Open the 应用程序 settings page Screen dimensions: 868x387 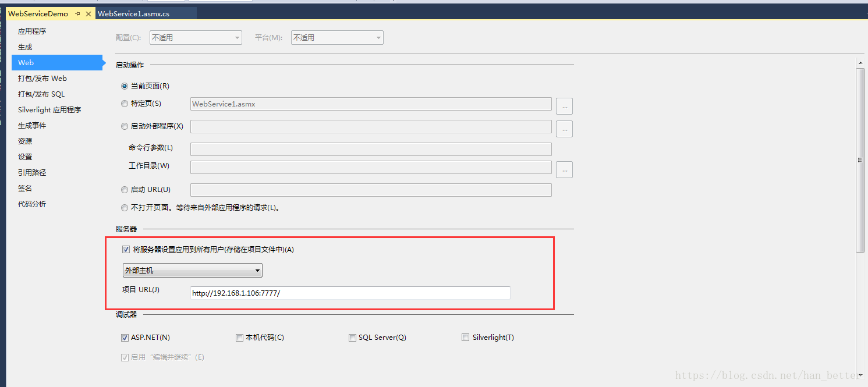[x=32, y=31]
